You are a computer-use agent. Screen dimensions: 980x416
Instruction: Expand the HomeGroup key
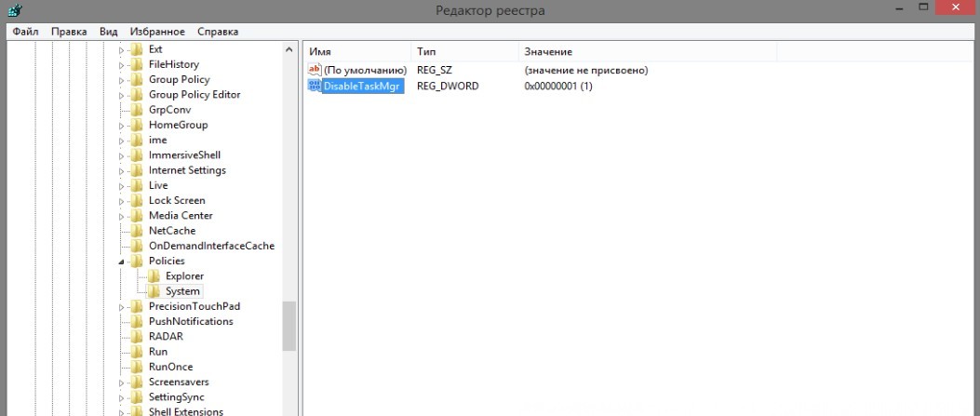coord(122,125)
